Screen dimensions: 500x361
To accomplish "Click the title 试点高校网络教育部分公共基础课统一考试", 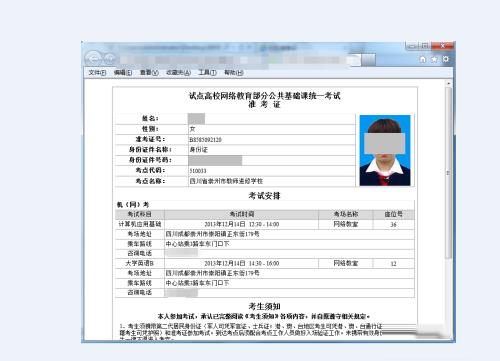I will [265, 96].
